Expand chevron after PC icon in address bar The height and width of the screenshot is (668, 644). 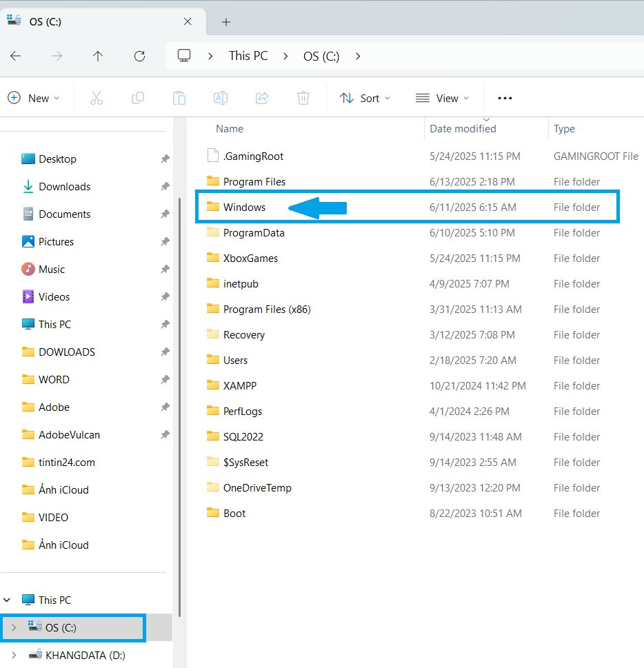click(x=210, y=57)
